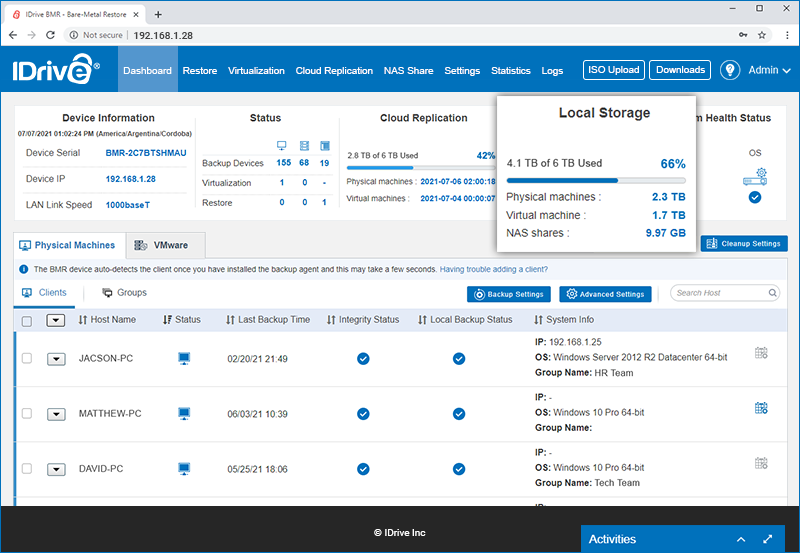This screenshot has width=800, height=553.
Task: Open the help lightbulb icon
Action: [x=730, y=70]
